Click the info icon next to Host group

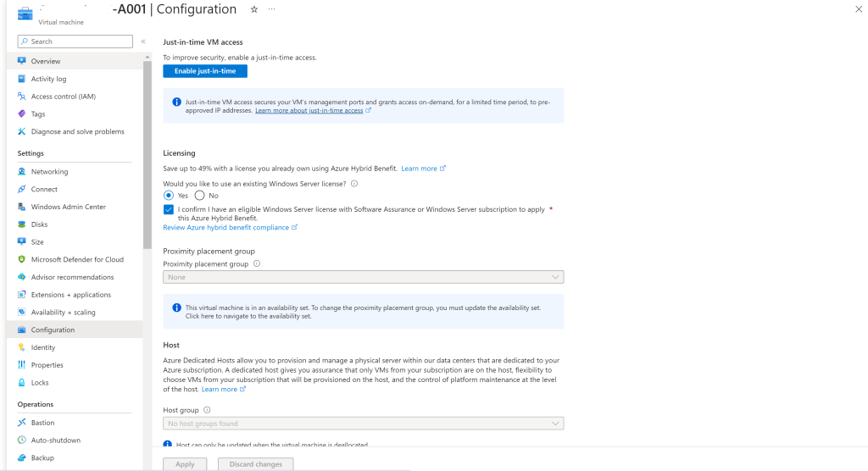pos(207,410)
